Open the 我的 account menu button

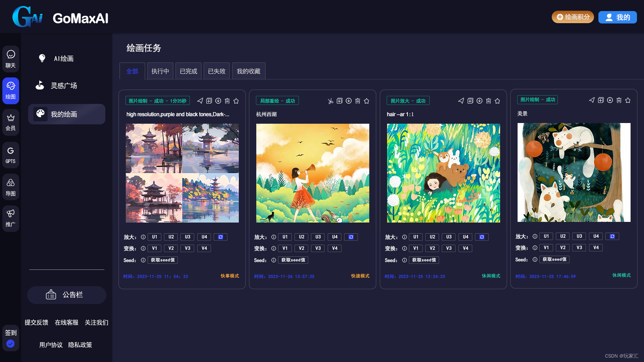617,17
